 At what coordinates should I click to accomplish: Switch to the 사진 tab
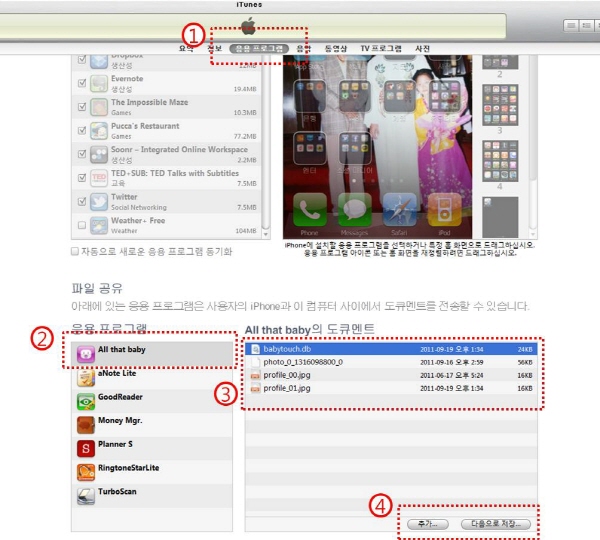(x=422, y=49)
